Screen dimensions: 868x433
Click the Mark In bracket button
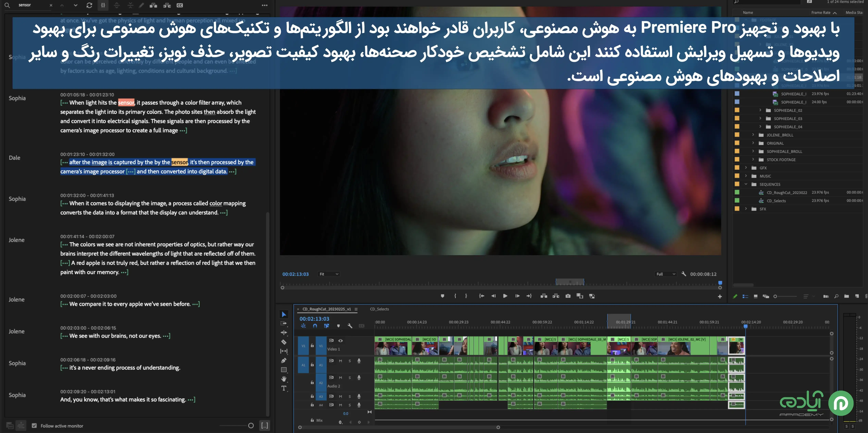tap(455, 296)
